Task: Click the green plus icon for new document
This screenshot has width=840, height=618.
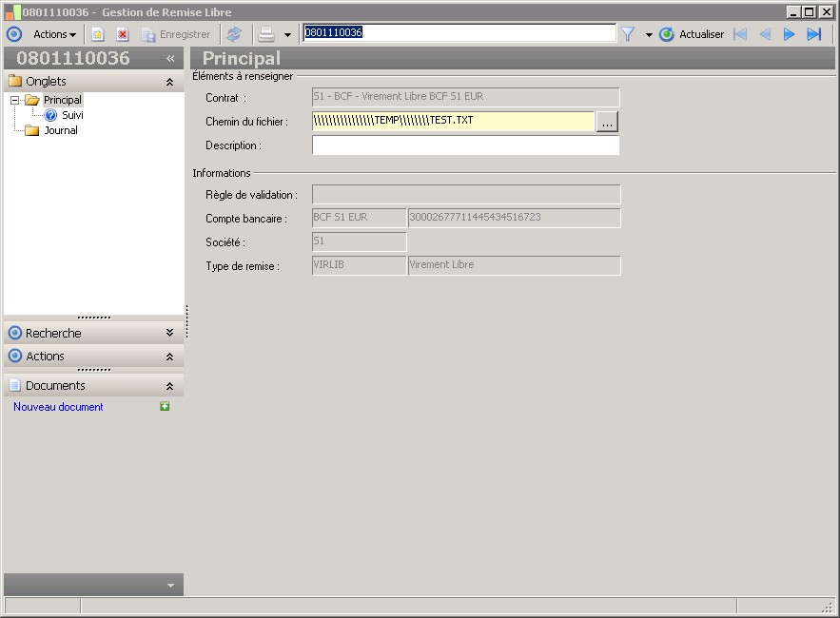Action: coord(165,407)
